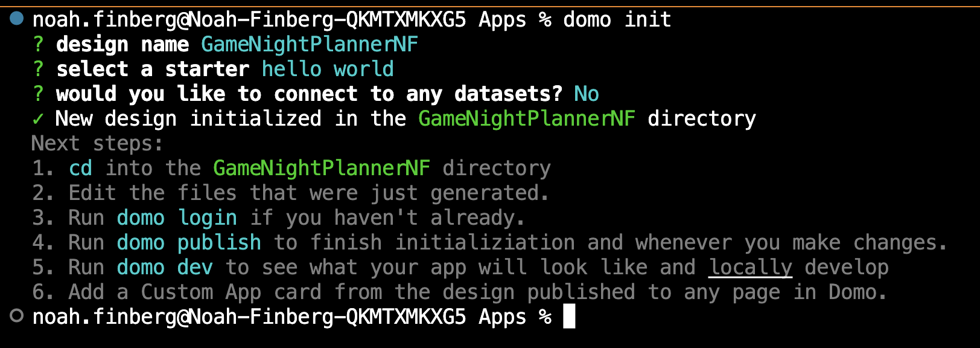Click the question mark before "select a starter"

(39, 69)
